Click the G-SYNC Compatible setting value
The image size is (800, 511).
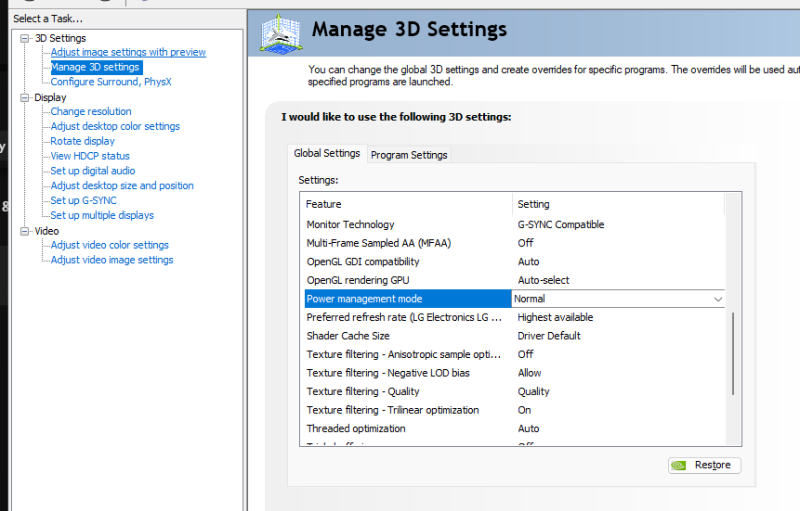(561, 224)
